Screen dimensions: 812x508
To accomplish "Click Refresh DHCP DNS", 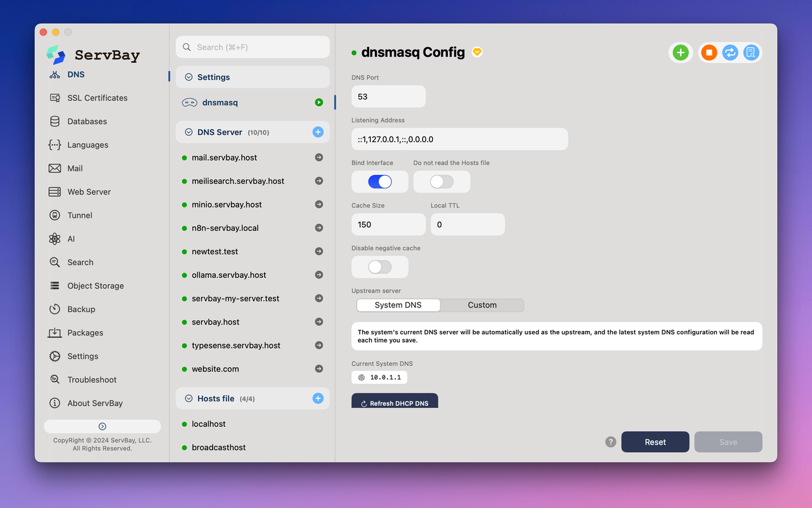I will [x=395, y=401].
